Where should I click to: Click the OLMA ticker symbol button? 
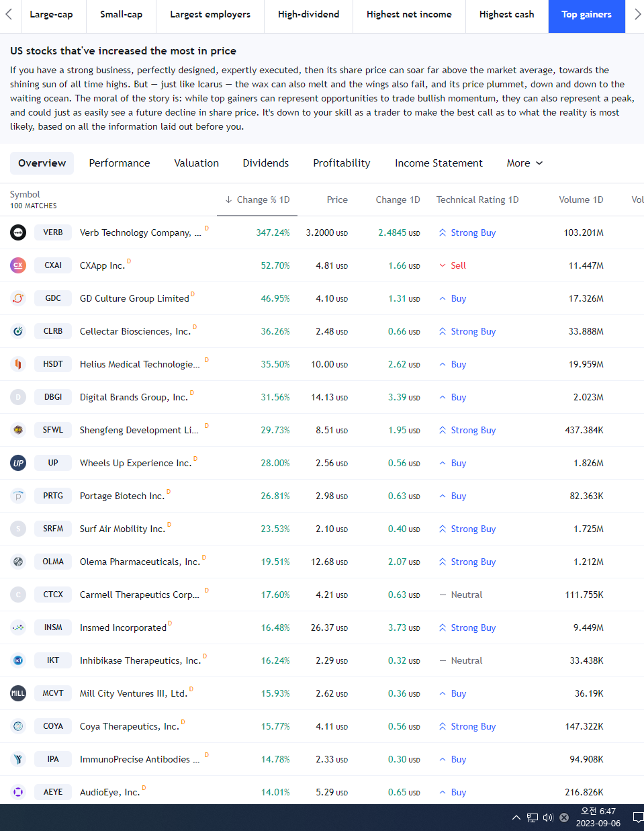(53, 562)
